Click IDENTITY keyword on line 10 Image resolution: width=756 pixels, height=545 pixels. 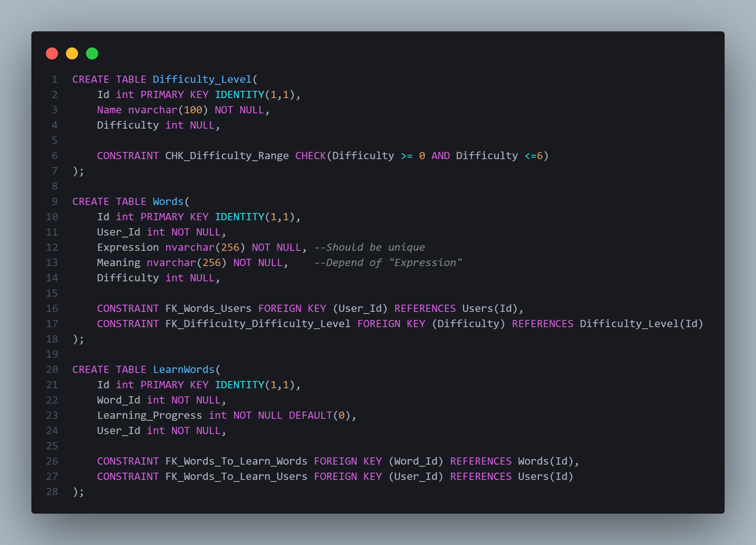tap(240, 217)
